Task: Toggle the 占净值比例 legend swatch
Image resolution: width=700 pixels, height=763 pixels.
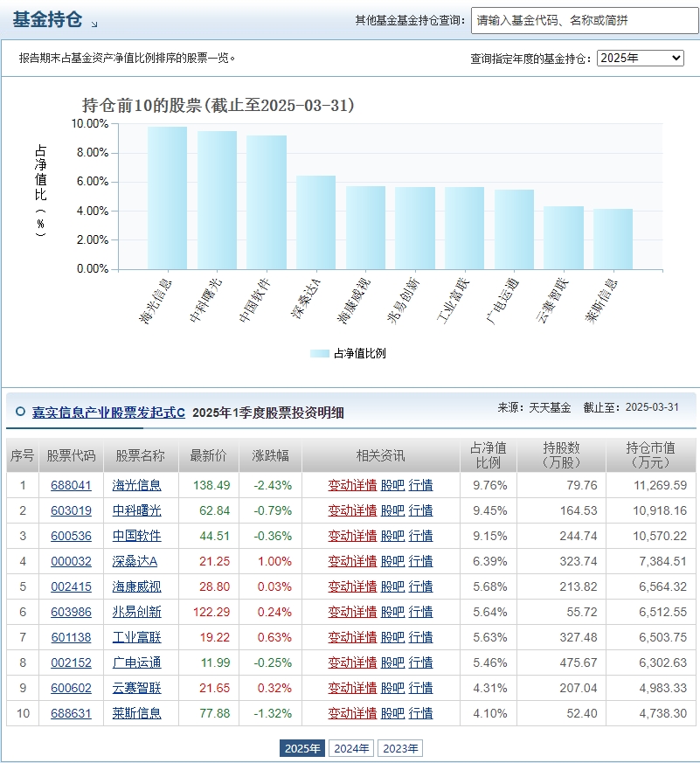Action: point(320,354)
